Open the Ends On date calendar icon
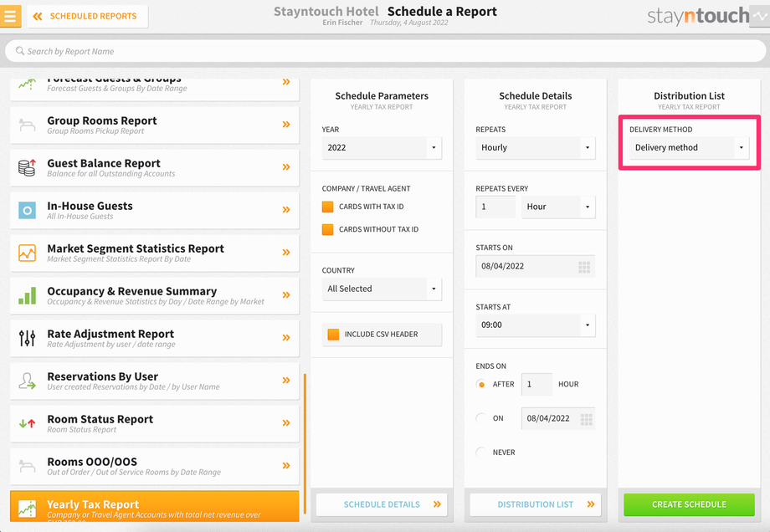 (587, 419)
